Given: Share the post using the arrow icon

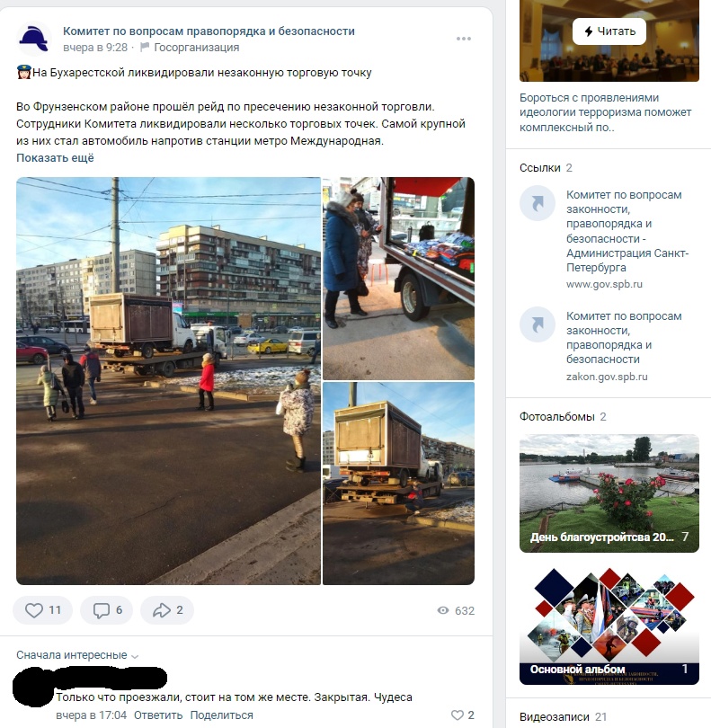Looking at the screenshot, I should point(166,610).
